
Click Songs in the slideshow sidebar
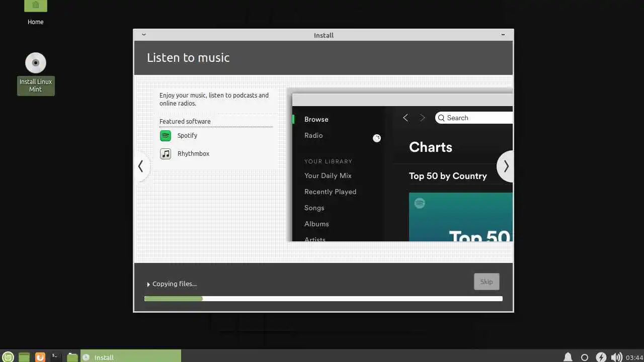314,208
